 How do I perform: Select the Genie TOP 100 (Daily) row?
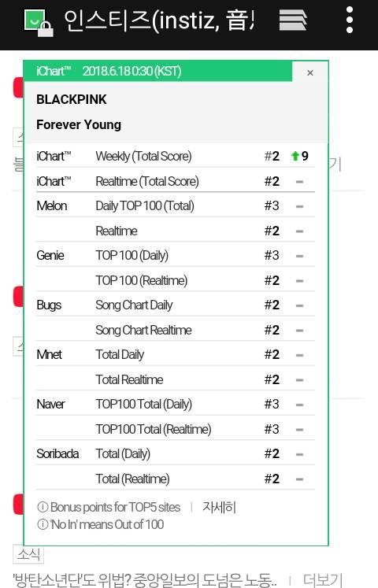coord(176,255)
